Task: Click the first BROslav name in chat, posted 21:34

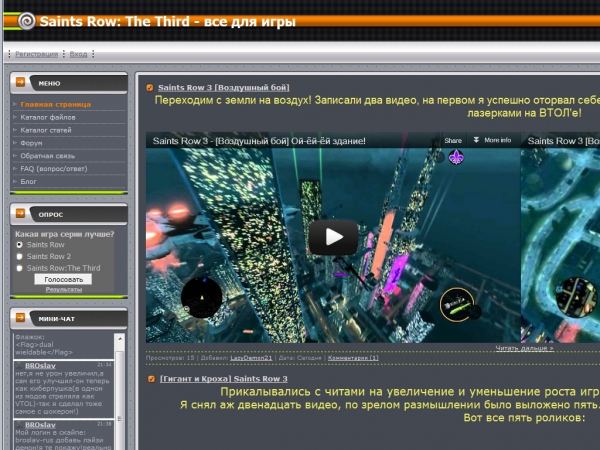Action: [x=40, y=365]
